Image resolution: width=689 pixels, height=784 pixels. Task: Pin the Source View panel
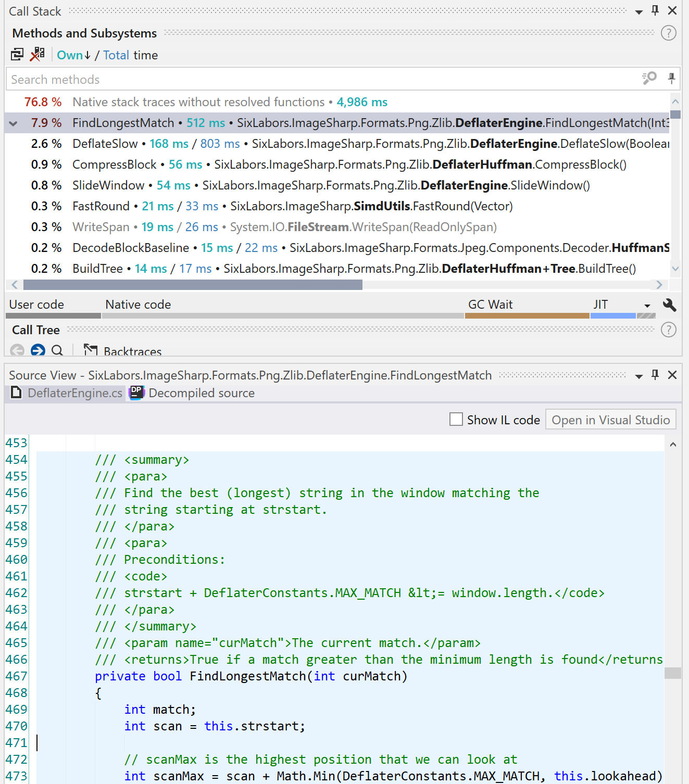pyautogui.click(x=655, y=374)
